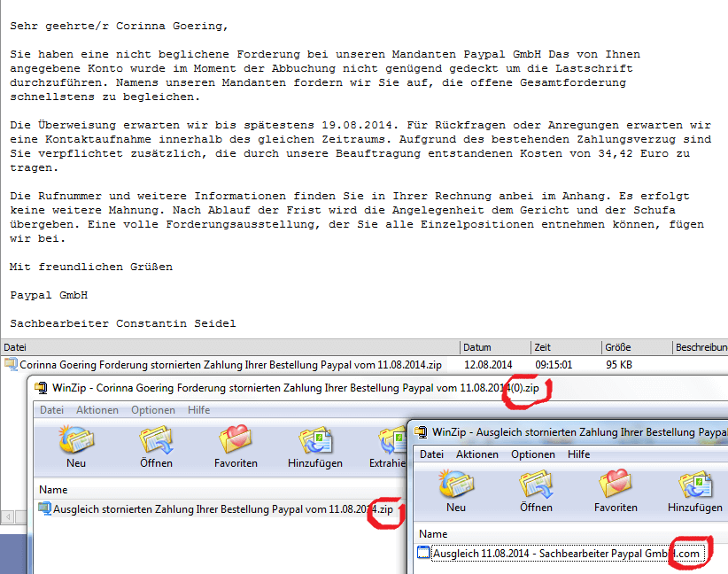Screen dimensions: 728x574
Task: Open Aktionen menu in back WinZip window
Action: point(97,410)
